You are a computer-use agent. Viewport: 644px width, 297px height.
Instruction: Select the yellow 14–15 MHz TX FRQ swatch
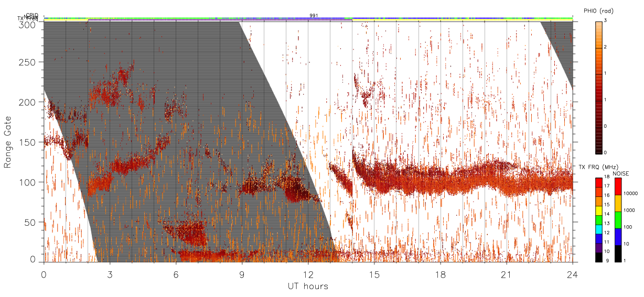click(599, 211)
